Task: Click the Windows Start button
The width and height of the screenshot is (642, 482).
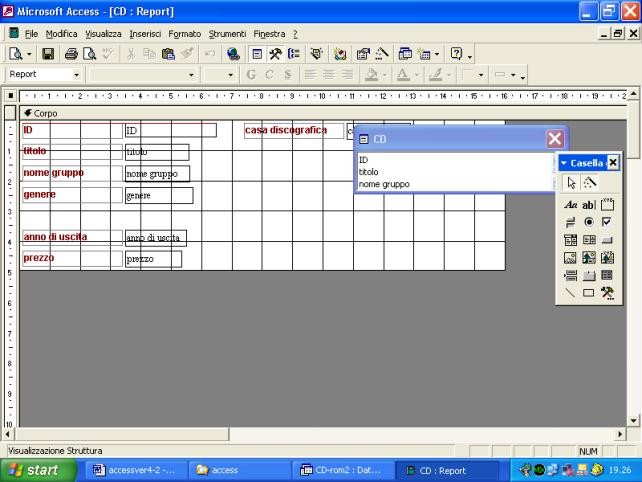Action: 35,470
